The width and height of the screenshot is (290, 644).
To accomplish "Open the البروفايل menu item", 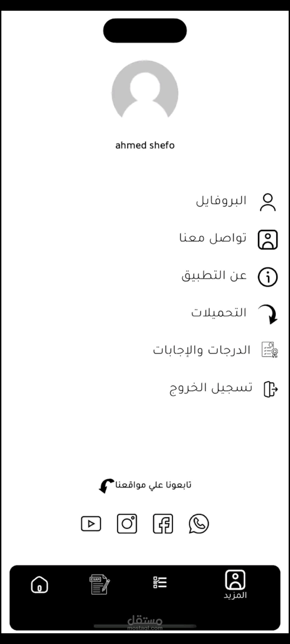I will pyautogui.click(x=221, y=201).
